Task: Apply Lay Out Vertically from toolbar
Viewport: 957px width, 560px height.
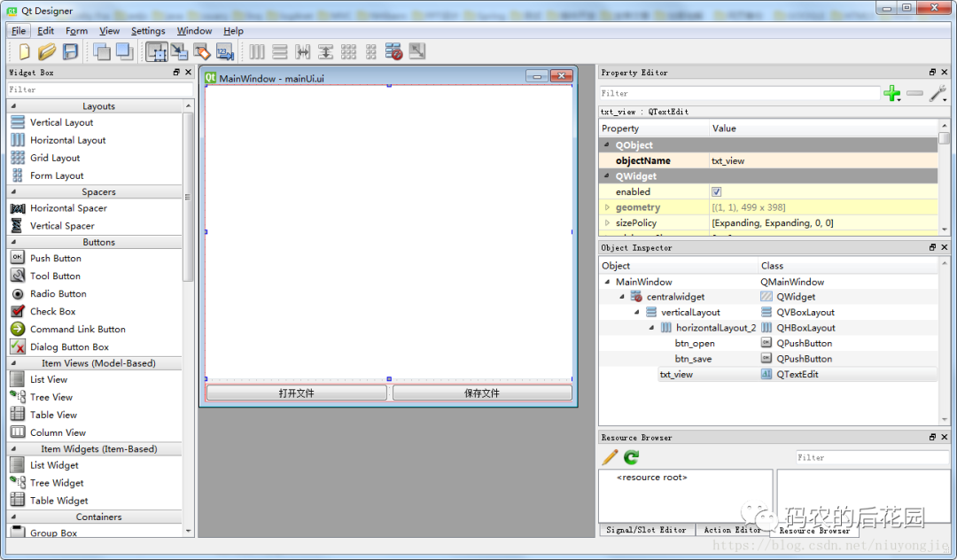Action: point(279,52)
